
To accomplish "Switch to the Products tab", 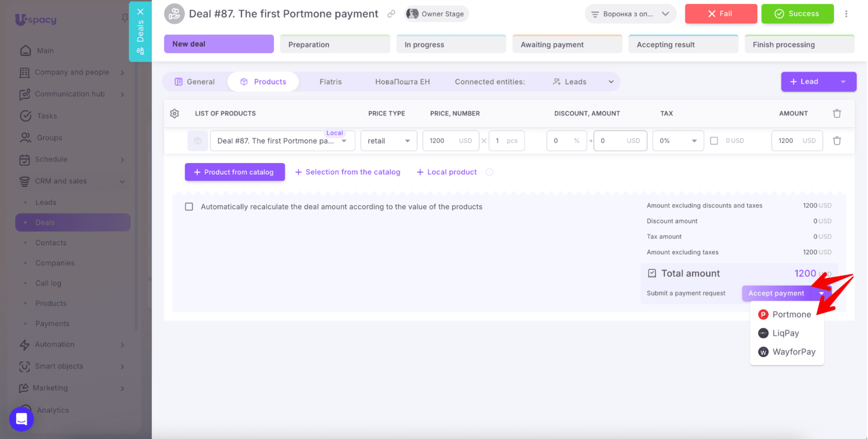I will (263, 82).
